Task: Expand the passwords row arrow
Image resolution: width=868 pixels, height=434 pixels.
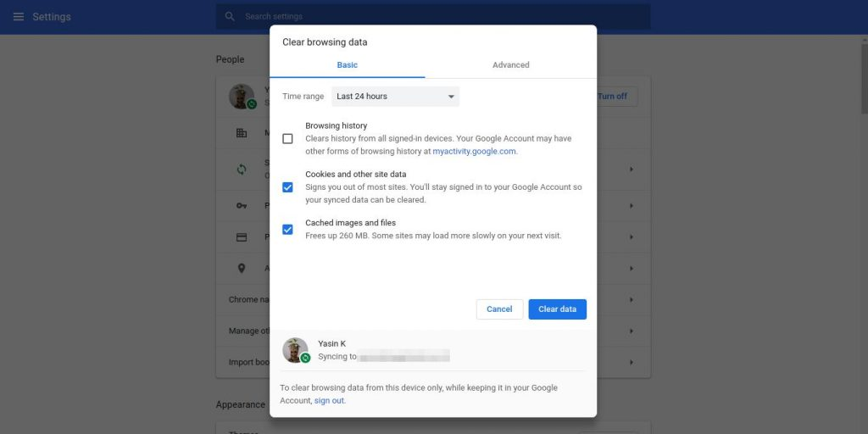Action: [x=631, y=206]
